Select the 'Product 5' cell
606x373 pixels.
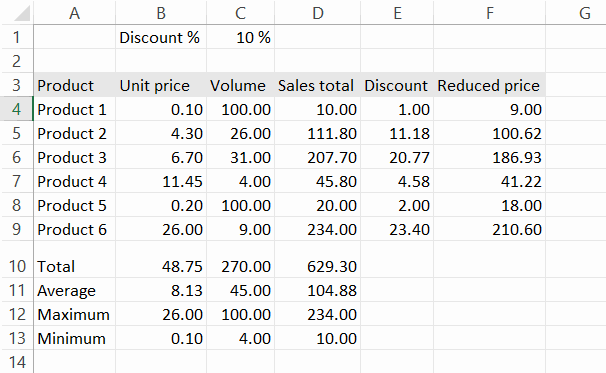(x=74, y=205)
